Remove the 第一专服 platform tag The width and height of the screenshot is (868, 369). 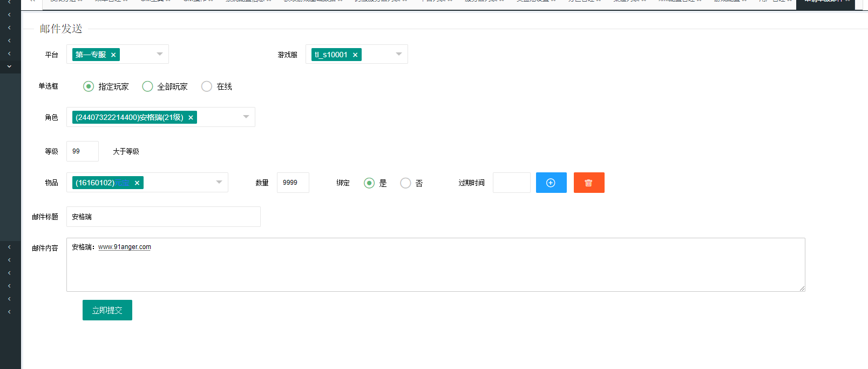[113, 55]
